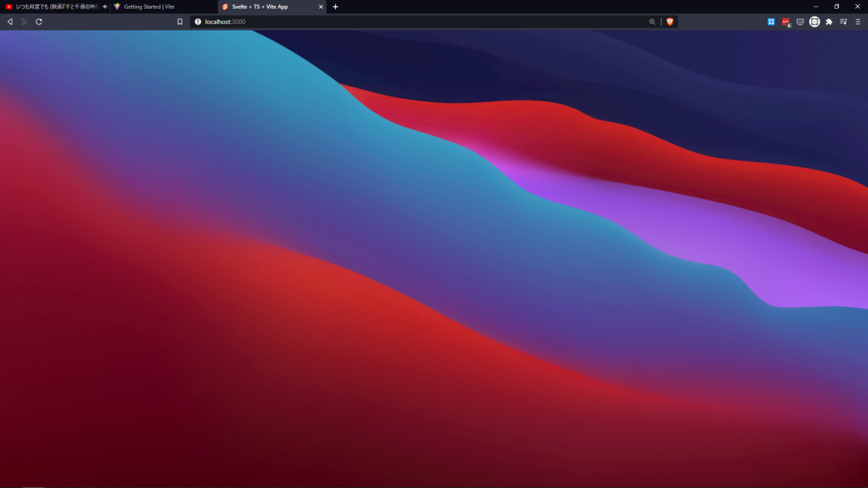This screenshot has width=868, height=488.
Task: Close the Svelte + TS + Vite App tab
Action: click(x=320, y=7)
